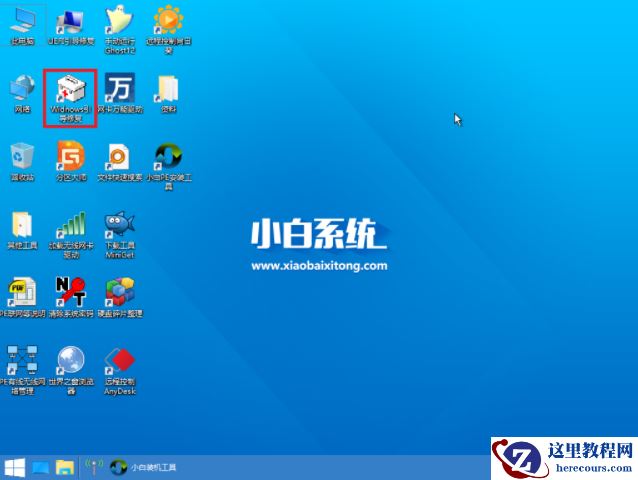Launch the globe browser (世界之窗浏览器) shortcut

pyautogui.click(x=71, y=370)
